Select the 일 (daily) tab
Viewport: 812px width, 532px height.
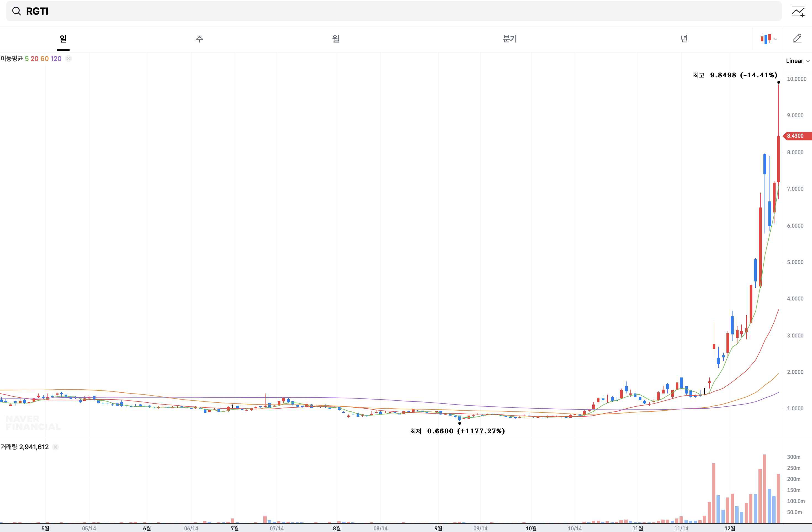coord(63,39)
